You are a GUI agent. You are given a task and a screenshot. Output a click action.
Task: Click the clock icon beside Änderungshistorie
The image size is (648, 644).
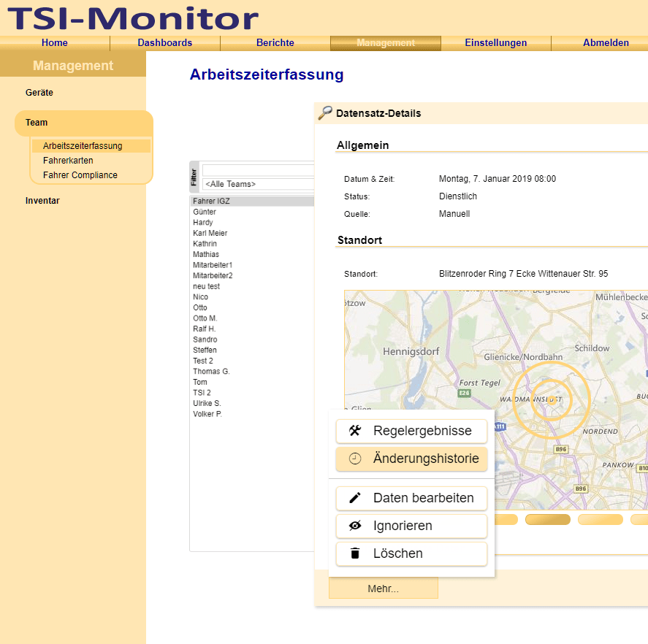[355, 459]
